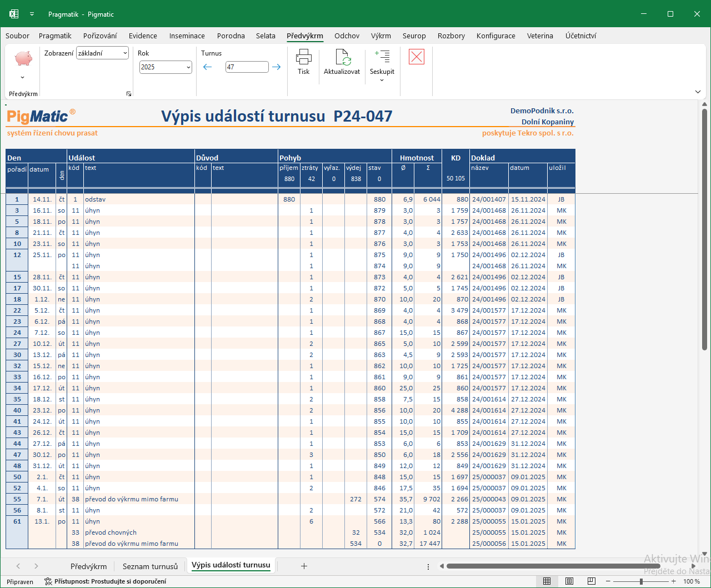Click the zoom in plus icon
Viewport: 711px width, 588px height.
pyautogui.click(x=674, y=581)
